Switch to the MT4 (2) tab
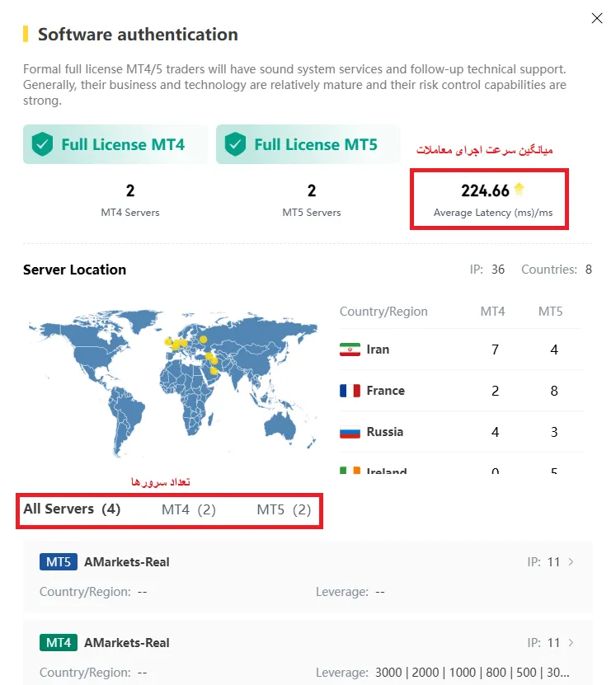The width and height of the screenshot is (616, 685). pyautogui.click(x=188, y=510)
